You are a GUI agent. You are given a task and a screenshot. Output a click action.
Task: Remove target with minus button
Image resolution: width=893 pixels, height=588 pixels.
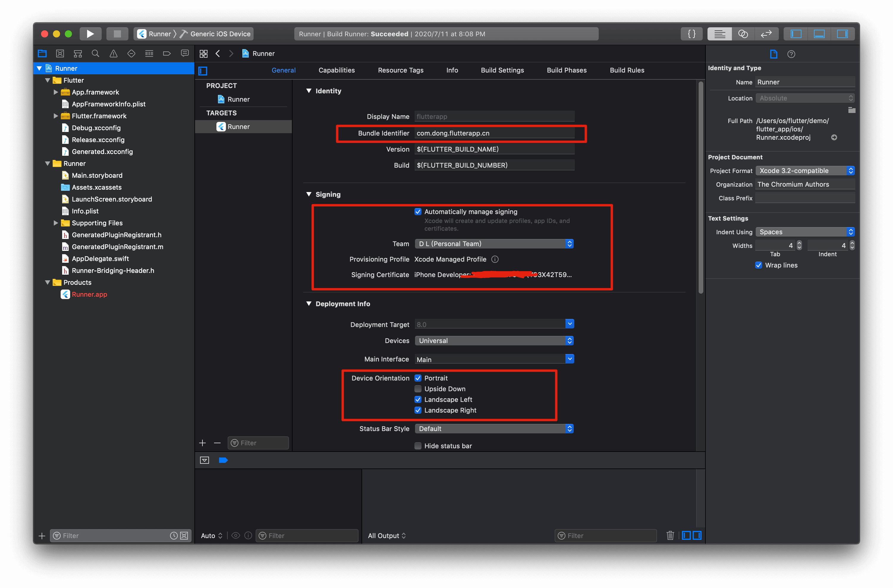(x=217, y=443)
